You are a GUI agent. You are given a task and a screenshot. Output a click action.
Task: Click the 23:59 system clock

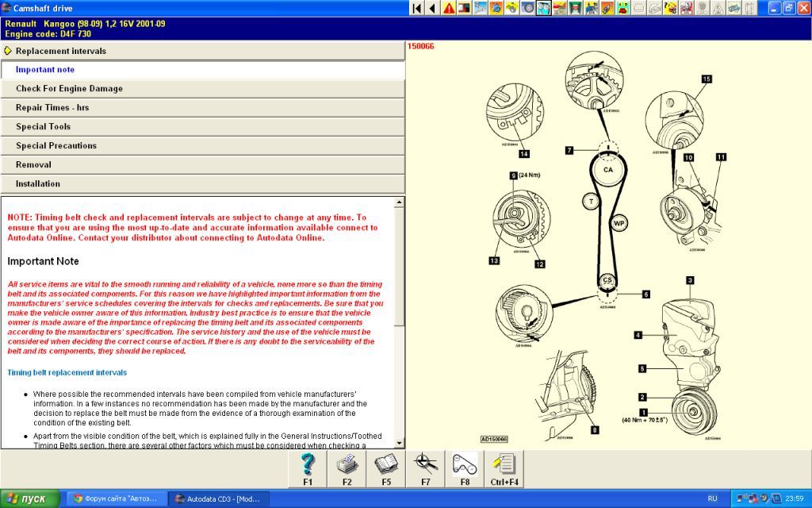click(795, 498)
